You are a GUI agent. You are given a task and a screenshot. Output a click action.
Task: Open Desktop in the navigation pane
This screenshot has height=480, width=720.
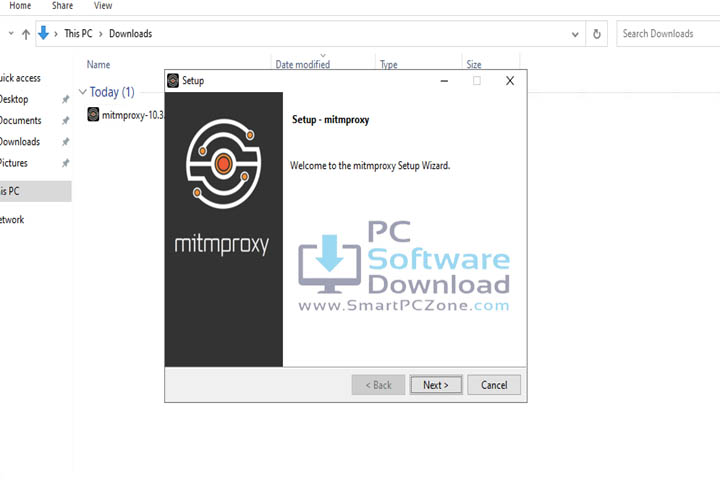pyautogui.click(x=14, y=99)
